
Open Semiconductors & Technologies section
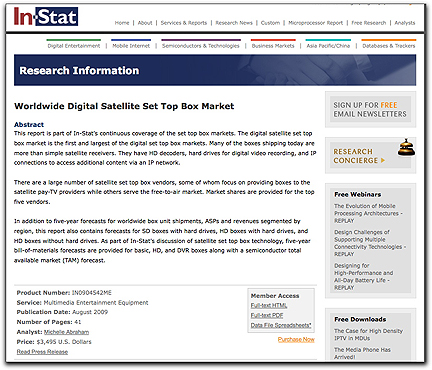(x=201, y=46)
